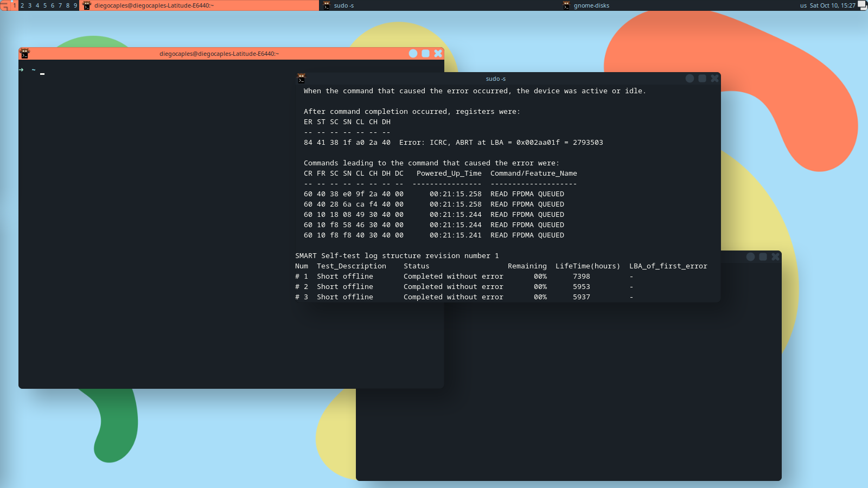Click the 'LBA_of_first_error' column header
The image size is (868, 488).
click(x=668, y=266)
